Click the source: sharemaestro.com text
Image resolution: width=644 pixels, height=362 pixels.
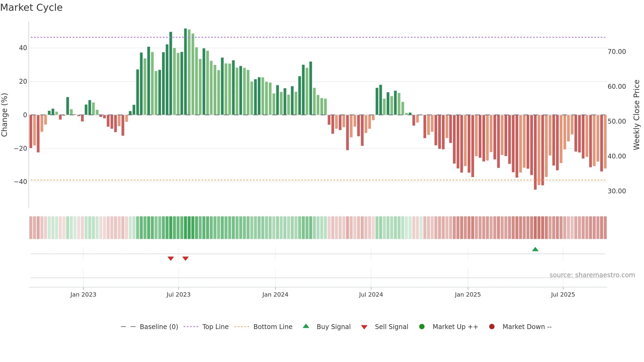click(592, 275)
